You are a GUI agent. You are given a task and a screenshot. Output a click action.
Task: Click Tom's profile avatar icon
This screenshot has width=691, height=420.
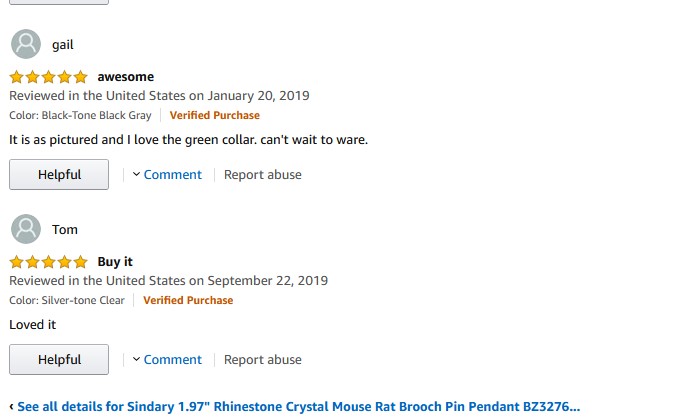pyautogui.click(x=26, y=229)
